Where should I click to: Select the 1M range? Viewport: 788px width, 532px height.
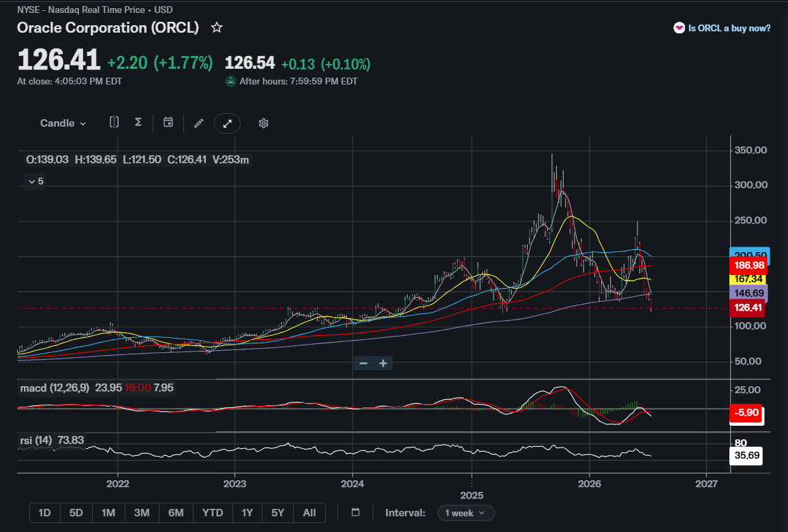tap(108, 513)
